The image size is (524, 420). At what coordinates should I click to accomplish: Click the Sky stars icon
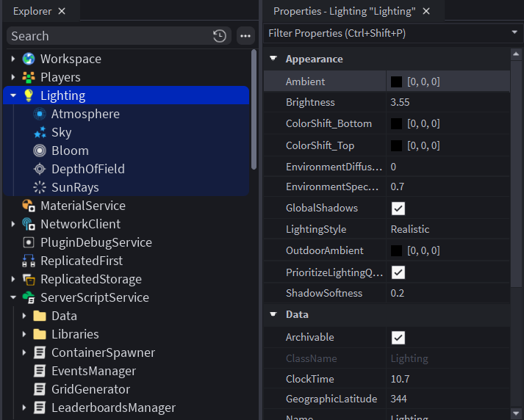40,132
